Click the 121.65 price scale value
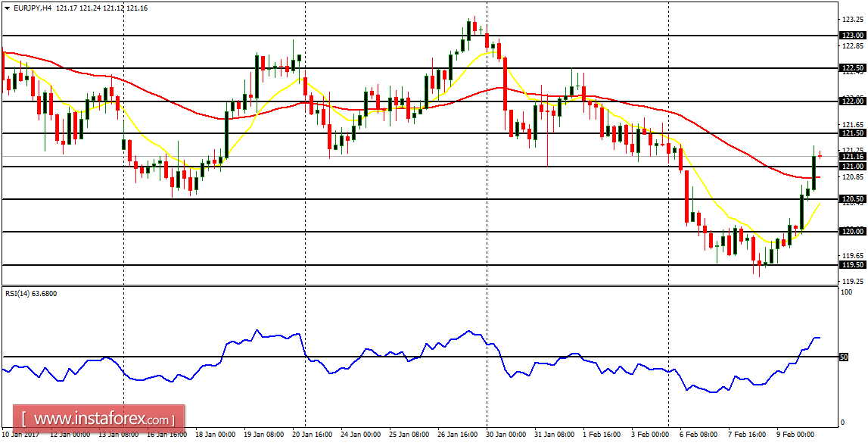Screen dimensions: 868x443 pos(851,124)
